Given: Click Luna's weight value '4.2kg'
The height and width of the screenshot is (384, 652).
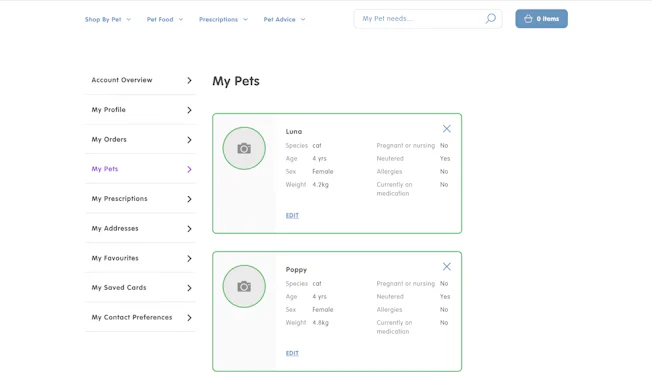Looking at the screenshot, I should tap(321, 185).
